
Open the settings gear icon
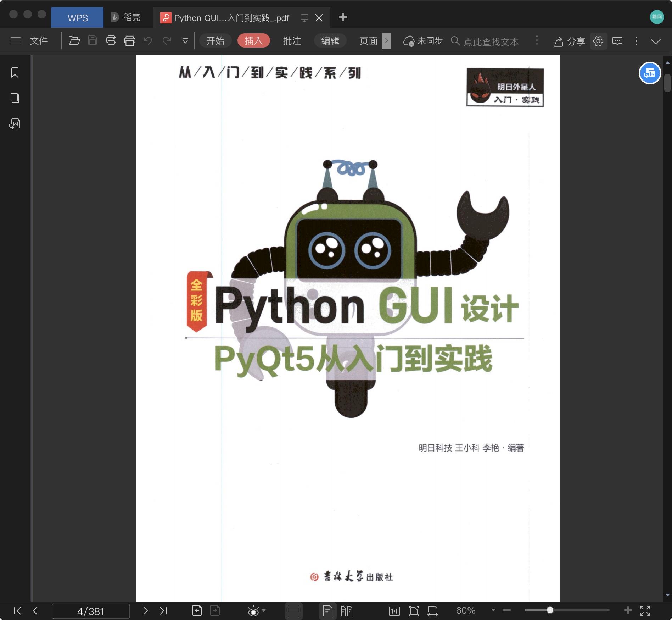click(x=598, y=41)
